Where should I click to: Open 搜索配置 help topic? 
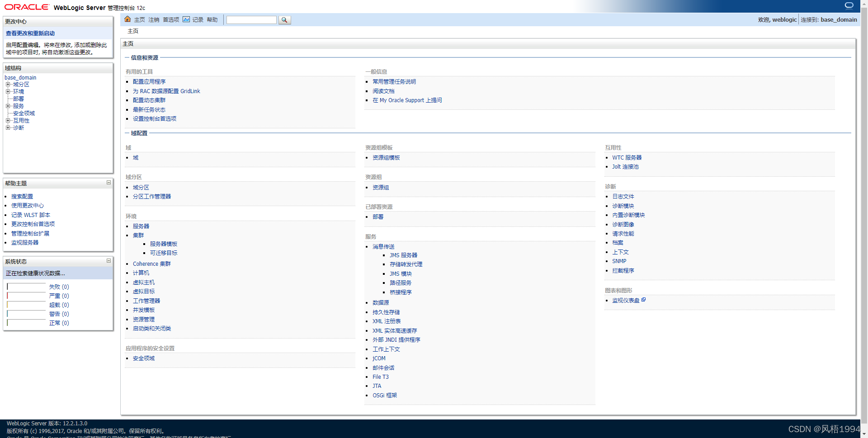click(22, 197)
